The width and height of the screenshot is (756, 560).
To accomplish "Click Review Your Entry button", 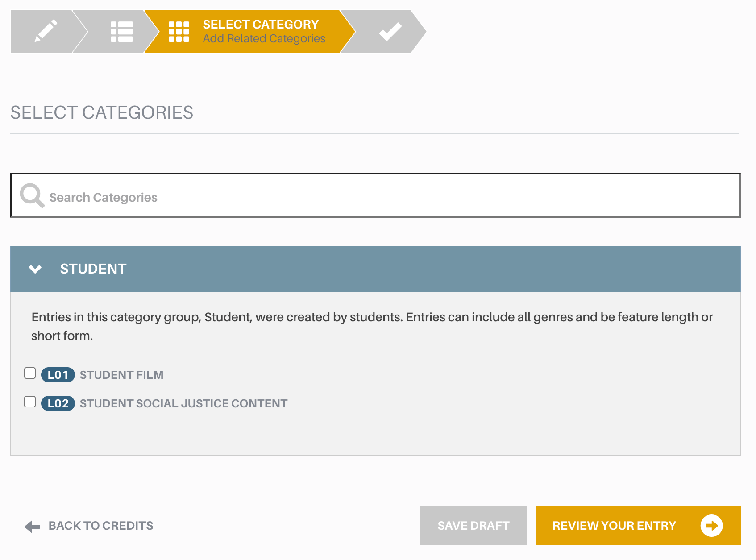I will click(638, 526).
